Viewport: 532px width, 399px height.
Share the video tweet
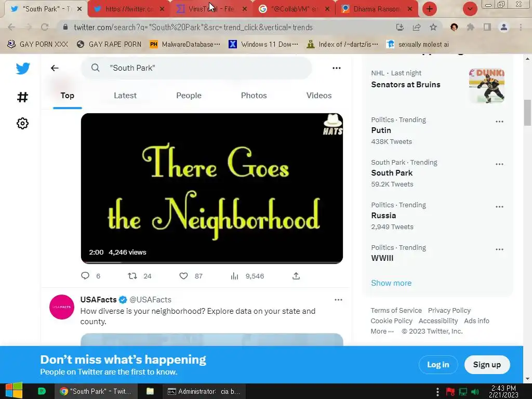click(x=296, y=276)
